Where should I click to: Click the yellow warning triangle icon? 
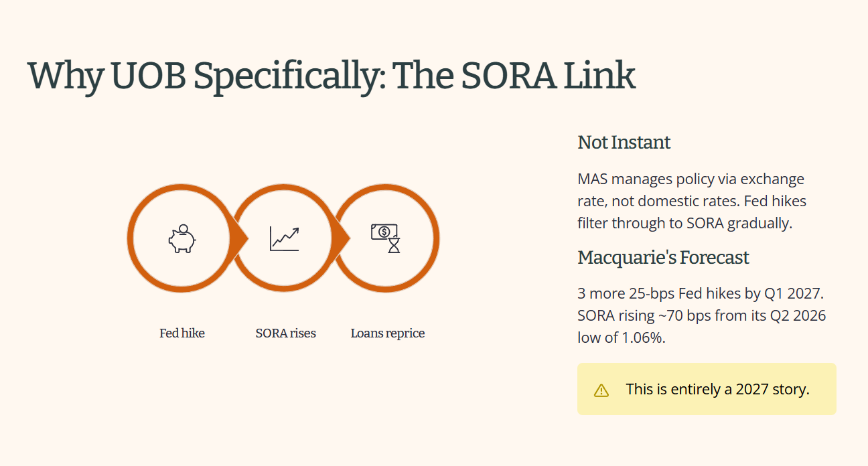click(x=601, y=390)
